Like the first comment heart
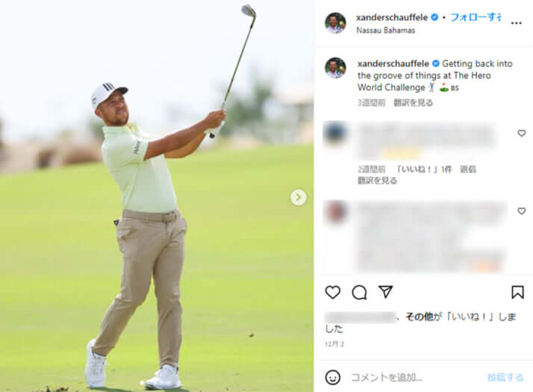Image resolution: width=533 pixels, height=392 pixels. pos(522,133)
